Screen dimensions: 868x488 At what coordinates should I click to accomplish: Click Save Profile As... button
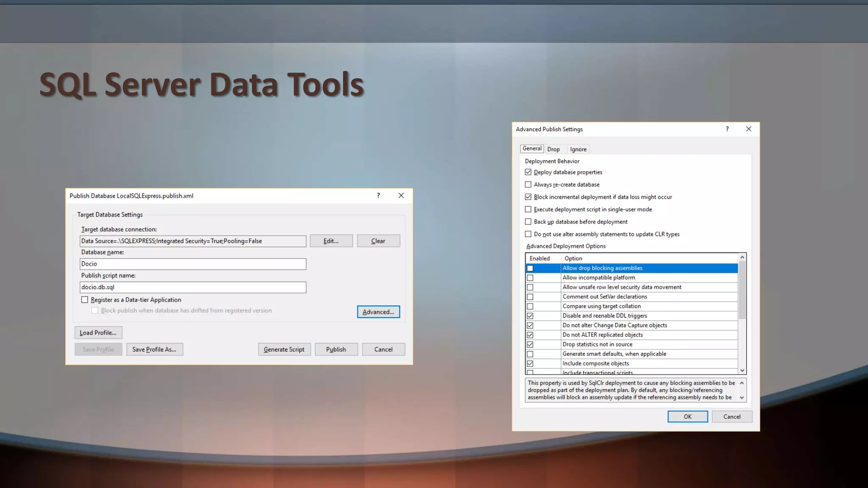[154, 349]
